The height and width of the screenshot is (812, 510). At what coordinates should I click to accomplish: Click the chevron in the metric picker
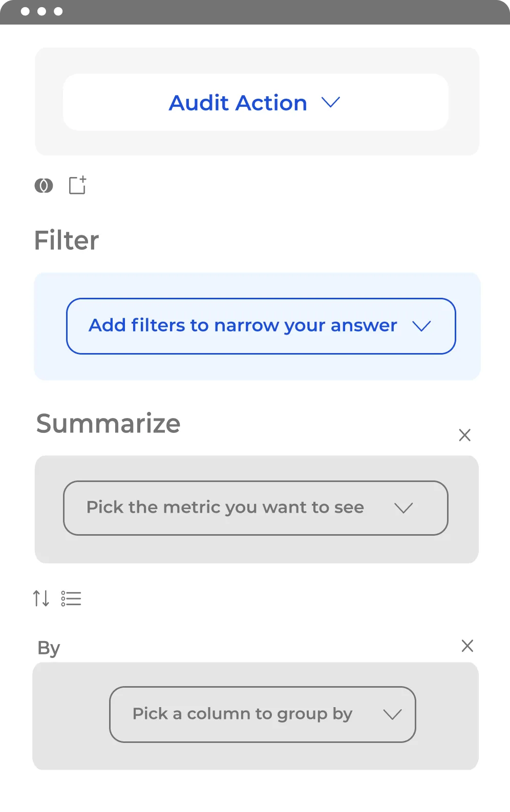click(x=403, y=508)
